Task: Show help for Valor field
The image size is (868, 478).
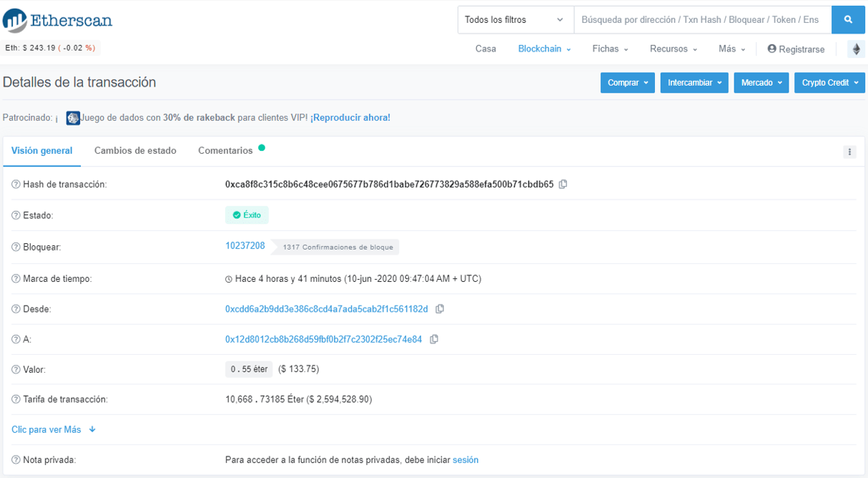Action: (x=16, y=369)
